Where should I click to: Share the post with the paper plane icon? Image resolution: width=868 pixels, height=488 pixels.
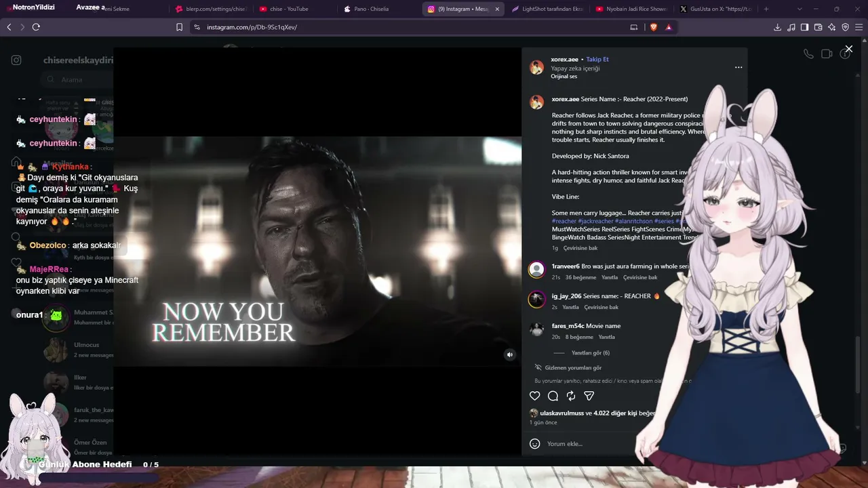(589, 396)
